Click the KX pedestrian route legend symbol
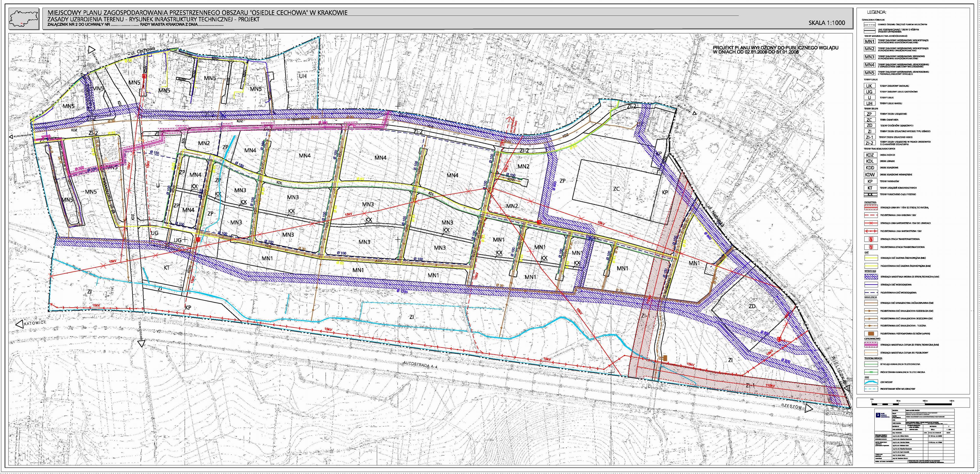The height and width of the screenshot is (474, 980). [x=871, y=194]
